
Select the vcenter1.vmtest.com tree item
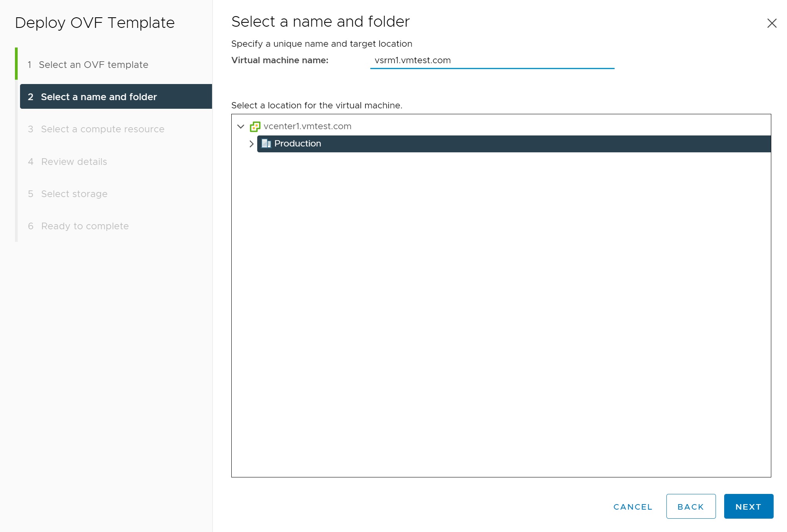(307, 126)
